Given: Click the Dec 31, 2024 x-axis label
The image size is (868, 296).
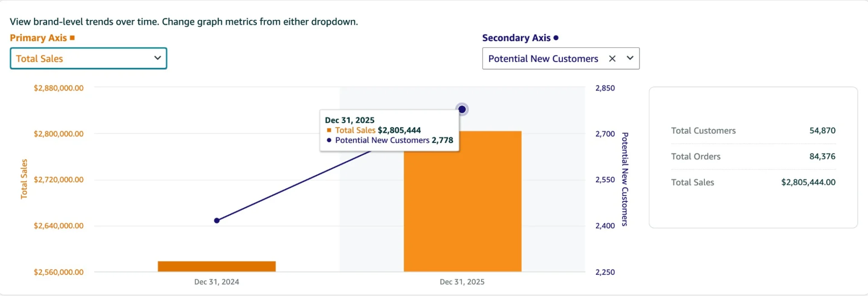Looking at the screenshot, I should [x=217, y=282].
